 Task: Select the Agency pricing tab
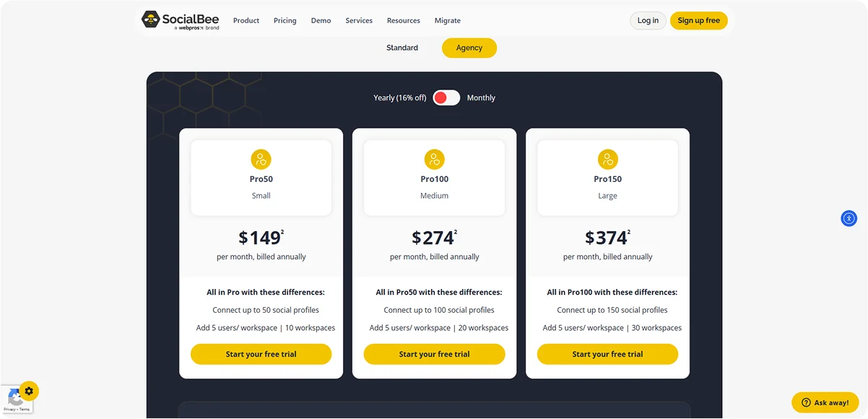(x=469, y=47)
